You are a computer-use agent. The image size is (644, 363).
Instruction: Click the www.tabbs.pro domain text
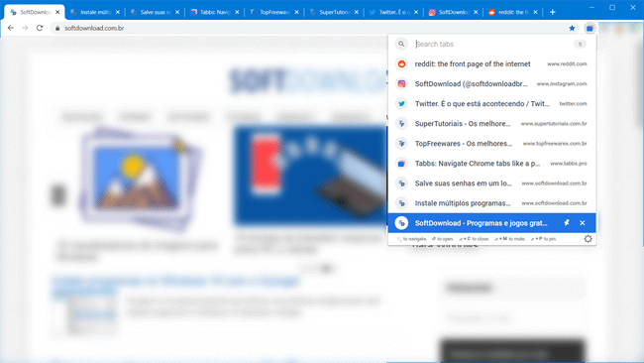(x=569, y=164)
